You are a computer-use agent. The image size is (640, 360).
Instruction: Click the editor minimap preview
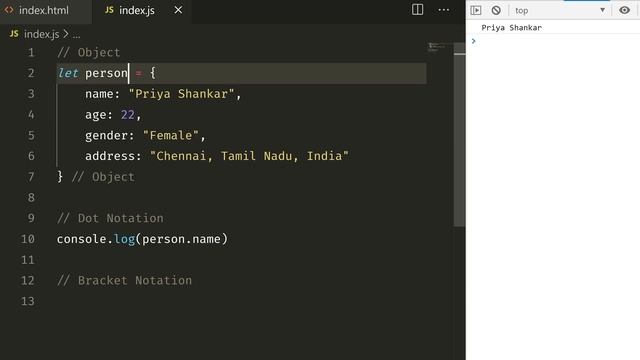coord(439,47)
